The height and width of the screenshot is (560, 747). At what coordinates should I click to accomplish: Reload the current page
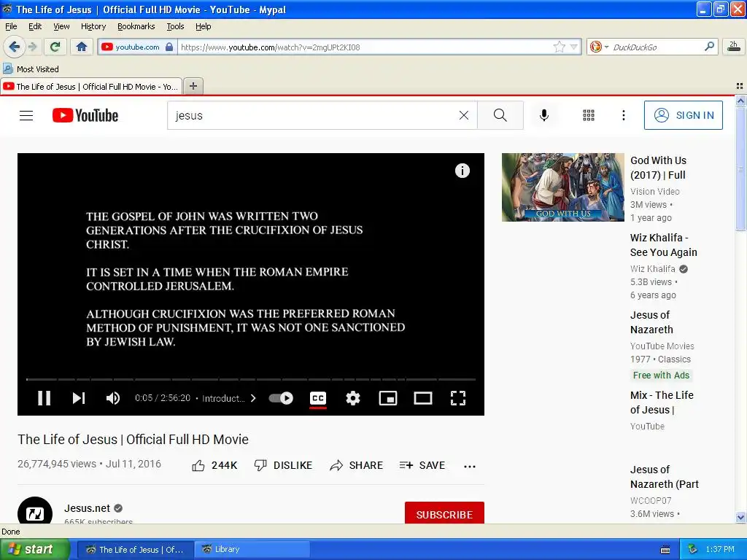(55, 47)
